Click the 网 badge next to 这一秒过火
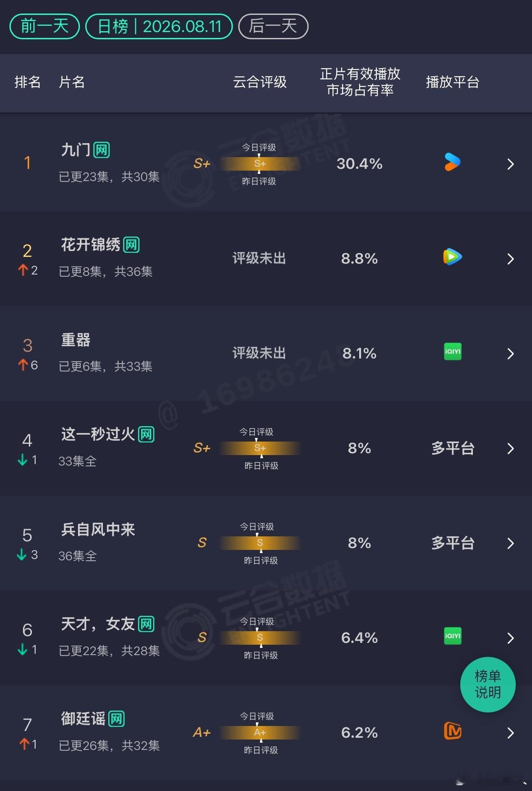Image resolution: width=532 pixels, height=791 pixels. (146, 434)
